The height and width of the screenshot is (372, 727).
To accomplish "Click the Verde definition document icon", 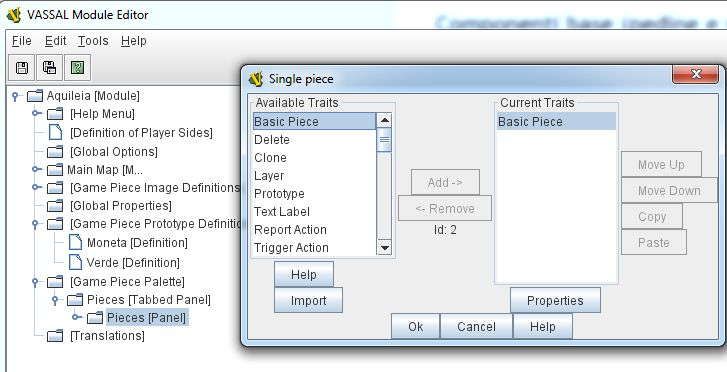I will coord(75,262).
